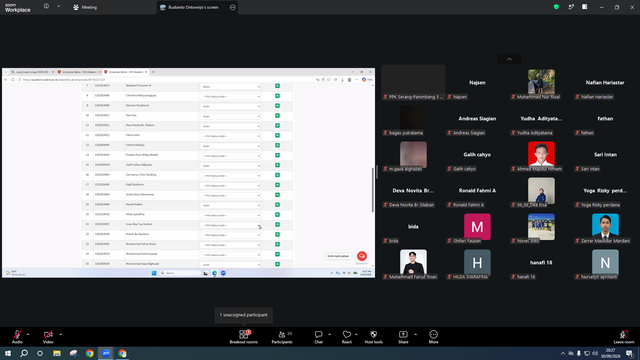
Task: Open the Windows Start menu
Action: 8,353
